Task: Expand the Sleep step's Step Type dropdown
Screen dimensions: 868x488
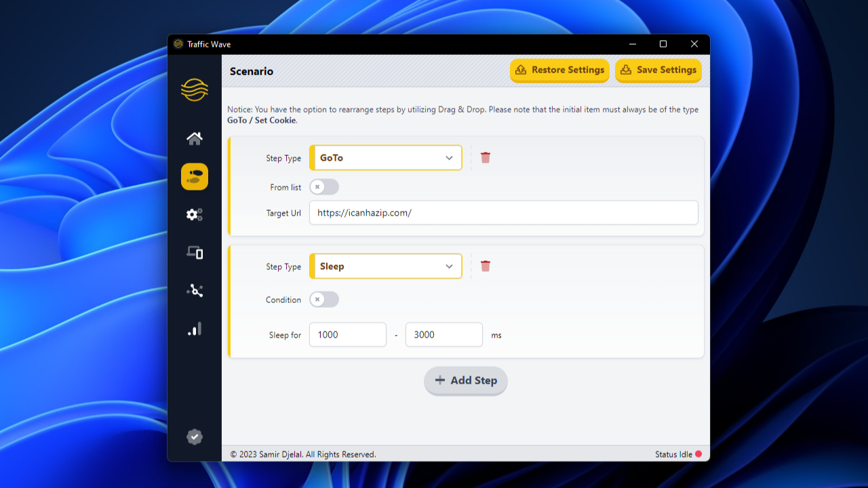Action: click(x=385, y=266)
